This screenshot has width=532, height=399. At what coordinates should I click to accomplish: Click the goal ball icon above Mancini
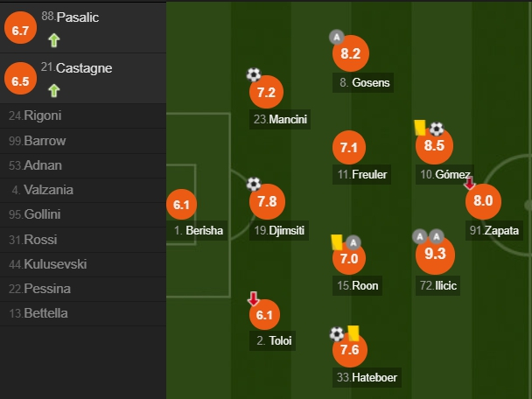(254, 75)
